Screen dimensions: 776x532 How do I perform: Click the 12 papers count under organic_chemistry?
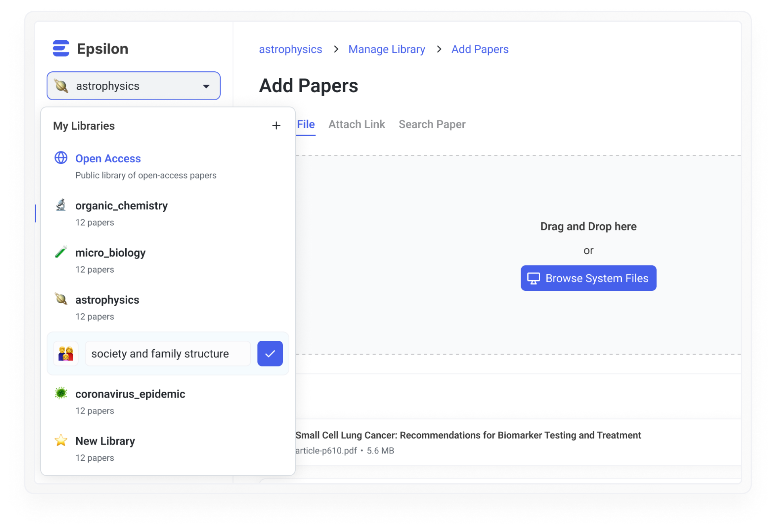(95, 222)
